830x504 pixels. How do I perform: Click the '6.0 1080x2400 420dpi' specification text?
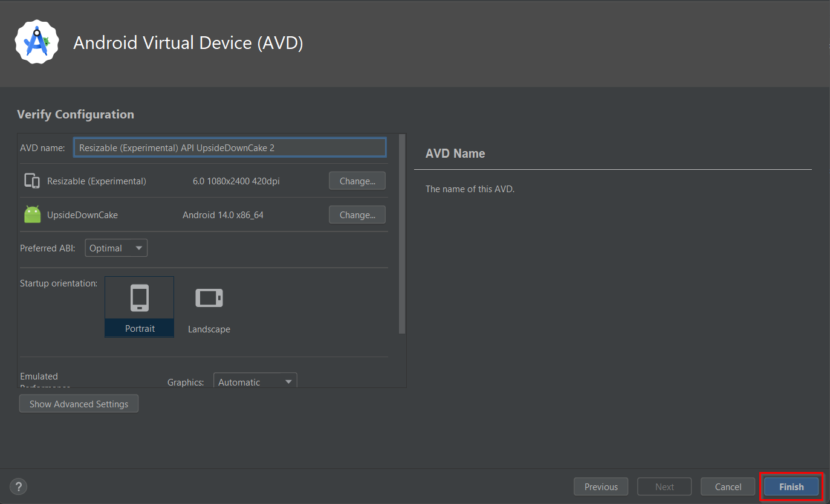[236, 181]
